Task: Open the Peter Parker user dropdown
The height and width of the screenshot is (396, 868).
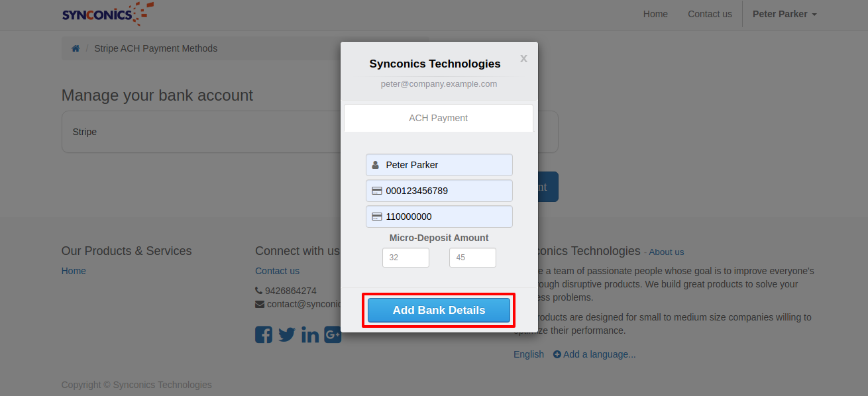Action: pos(784,14)
